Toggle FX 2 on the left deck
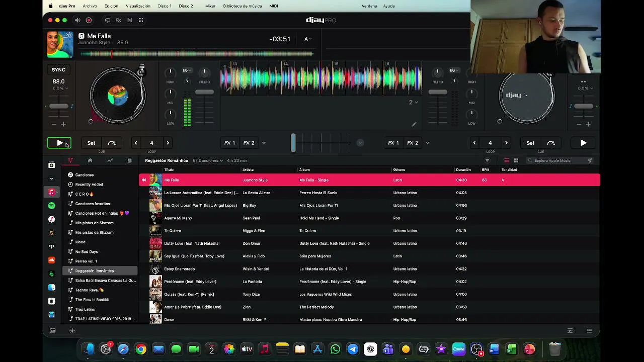 point(249,143)
